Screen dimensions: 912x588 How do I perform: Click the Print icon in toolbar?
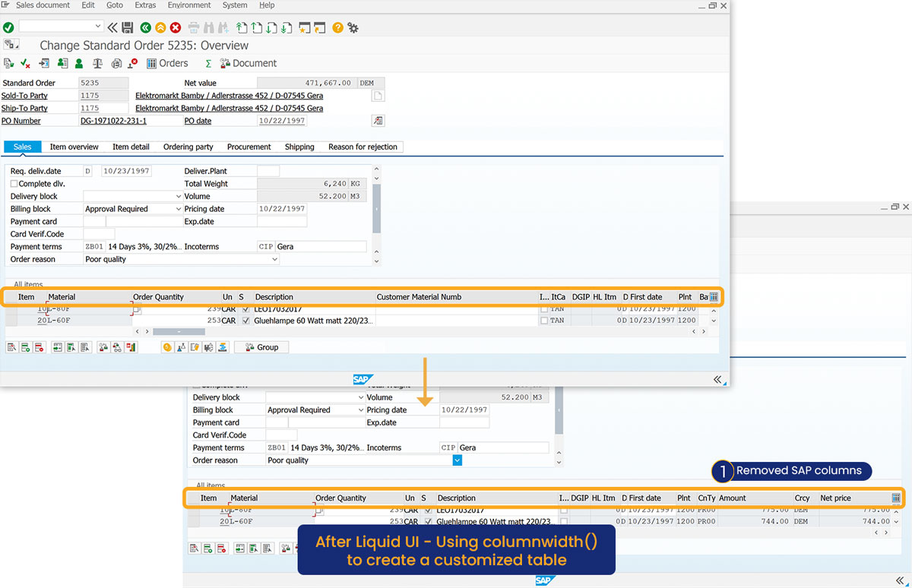(194, 27)
